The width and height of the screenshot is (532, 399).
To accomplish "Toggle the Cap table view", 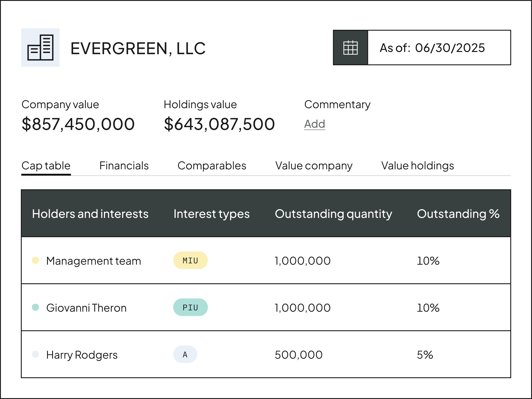I will [45, 165].
